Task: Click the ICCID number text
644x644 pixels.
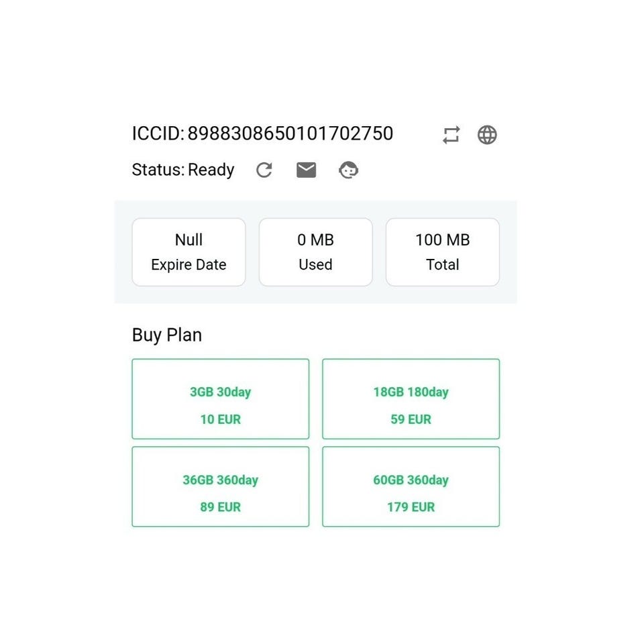Action: tap(290, 133)
